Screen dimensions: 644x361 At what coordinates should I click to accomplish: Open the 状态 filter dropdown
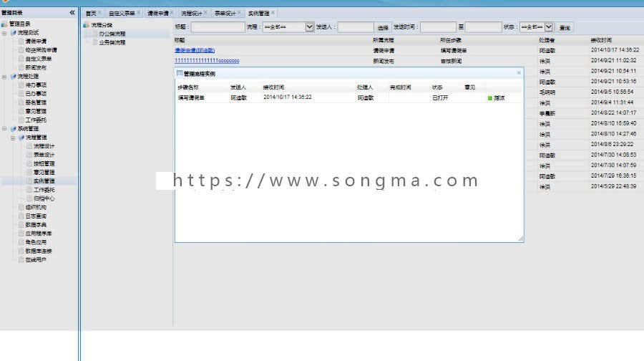[x=549, y=27]
